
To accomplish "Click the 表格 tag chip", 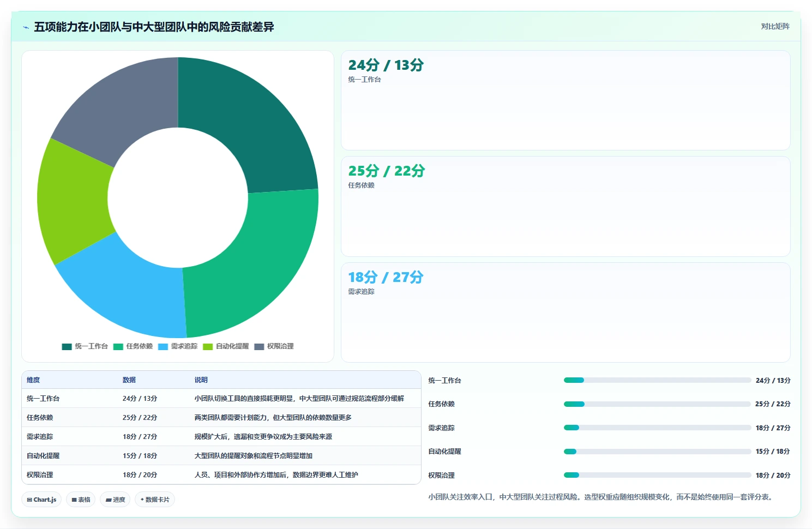I will 81,500.
